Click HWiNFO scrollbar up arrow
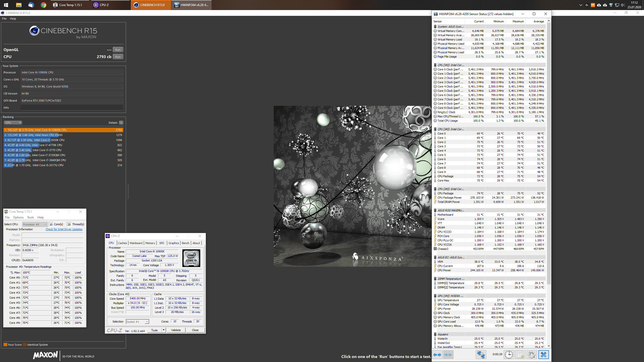644x362 pixels. tap(549, 21)
